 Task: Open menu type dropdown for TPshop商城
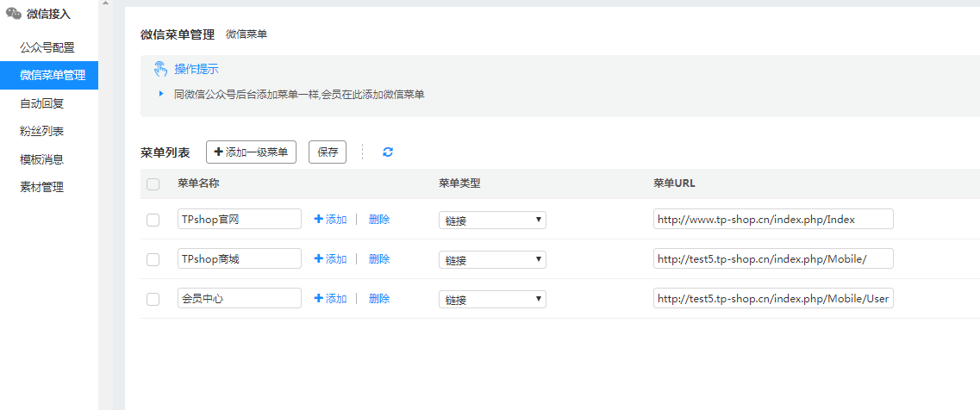[x=491, y=259]
